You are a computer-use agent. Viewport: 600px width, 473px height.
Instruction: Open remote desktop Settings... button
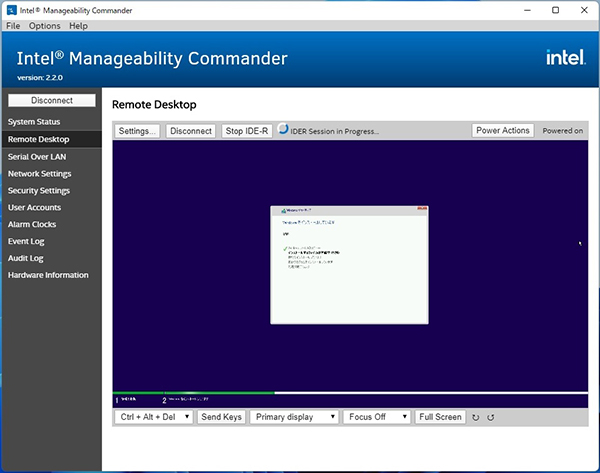(137, 131)
